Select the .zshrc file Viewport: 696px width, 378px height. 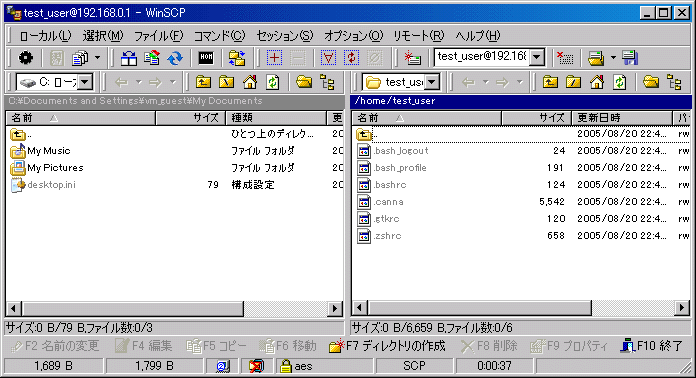(x=379, y=236)
